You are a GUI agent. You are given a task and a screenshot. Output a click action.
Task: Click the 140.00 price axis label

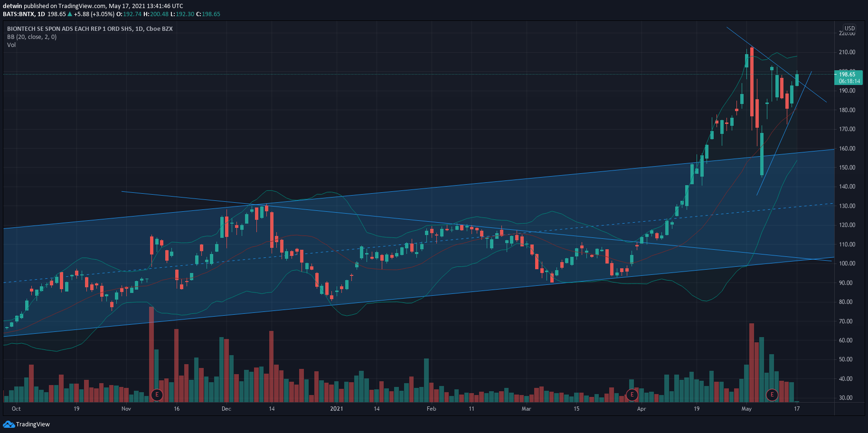coord(847,187)
